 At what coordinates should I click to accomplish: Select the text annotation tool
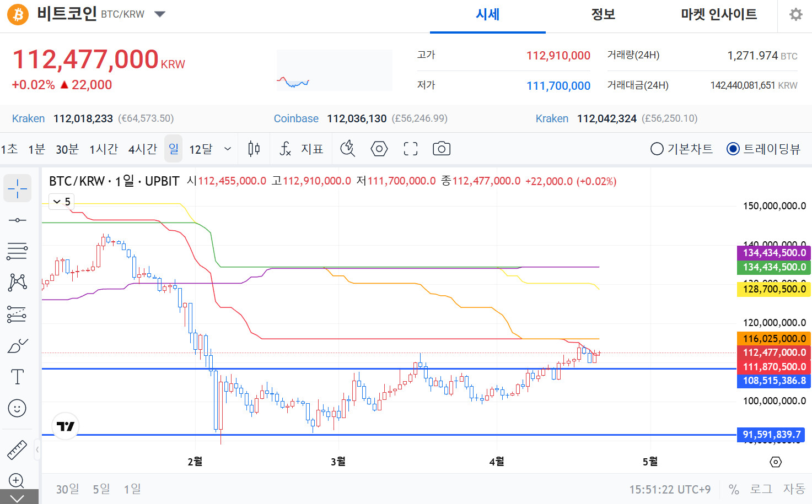(x=18, y=377)
